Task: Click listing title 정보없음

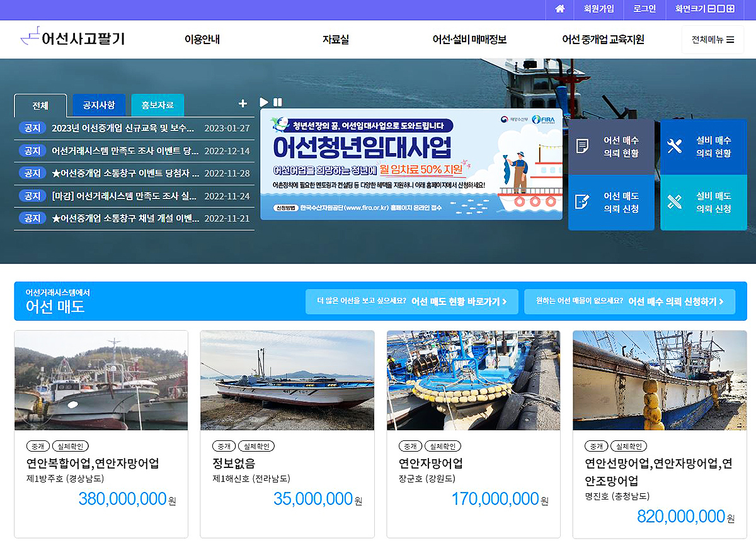Action: pyautogui.click(x=234, y=464)
